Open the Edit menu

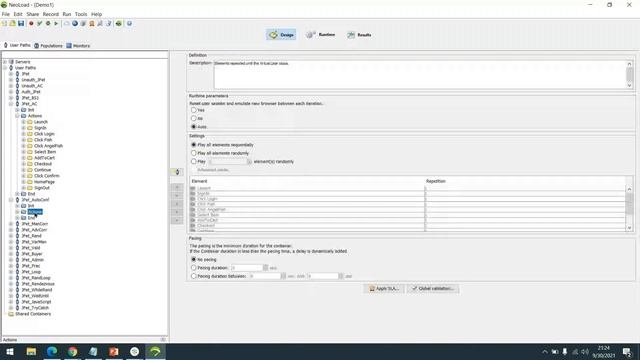18,14
